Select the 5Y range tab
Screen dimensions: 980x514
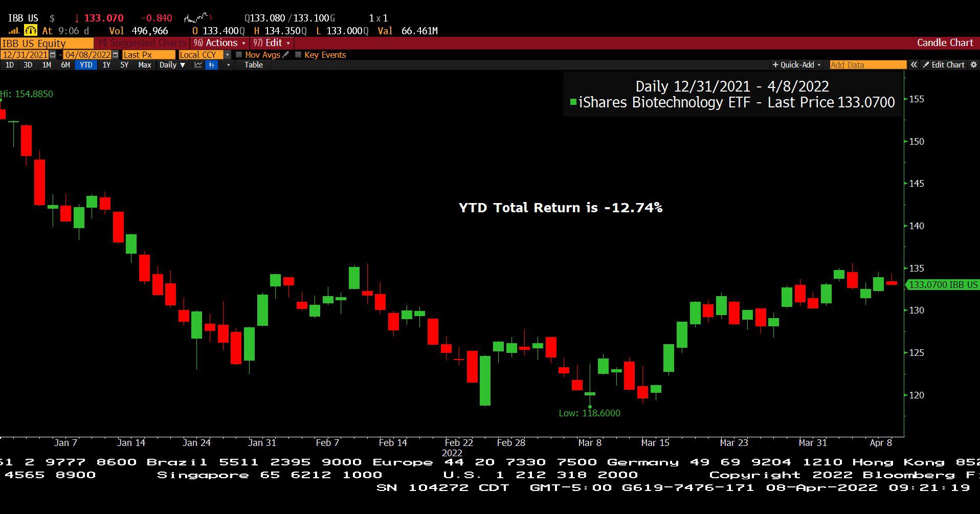[x=124, y=65]
